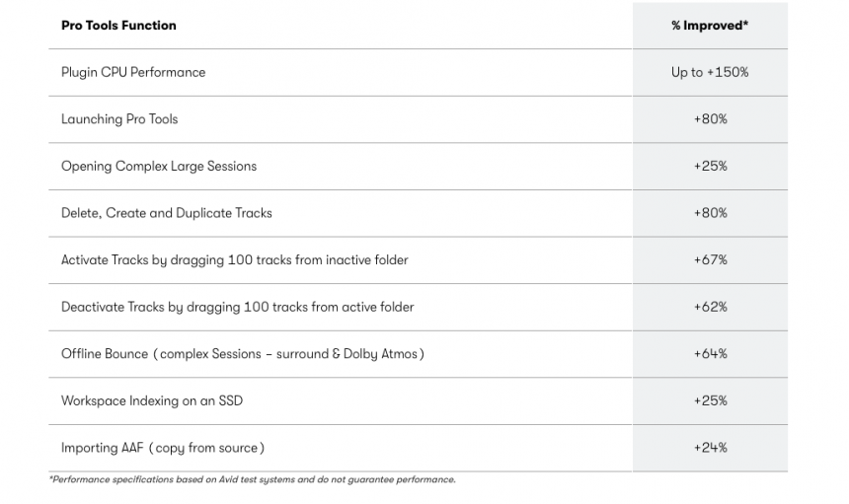849x504 pixels.
Task: Select the 'Deactivate Tracks by dragging' row text
Action: tap(238, 307)
